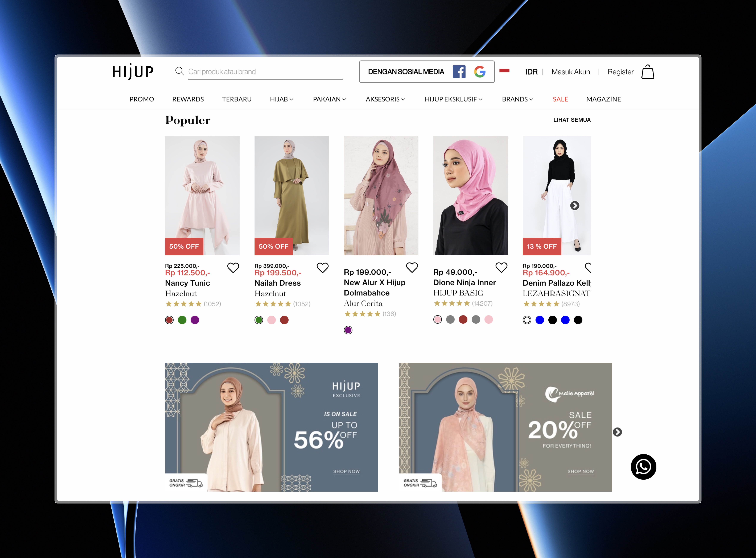
Task: Select brown-red swatch for Nancy Tunic
Action: (169, 320)
